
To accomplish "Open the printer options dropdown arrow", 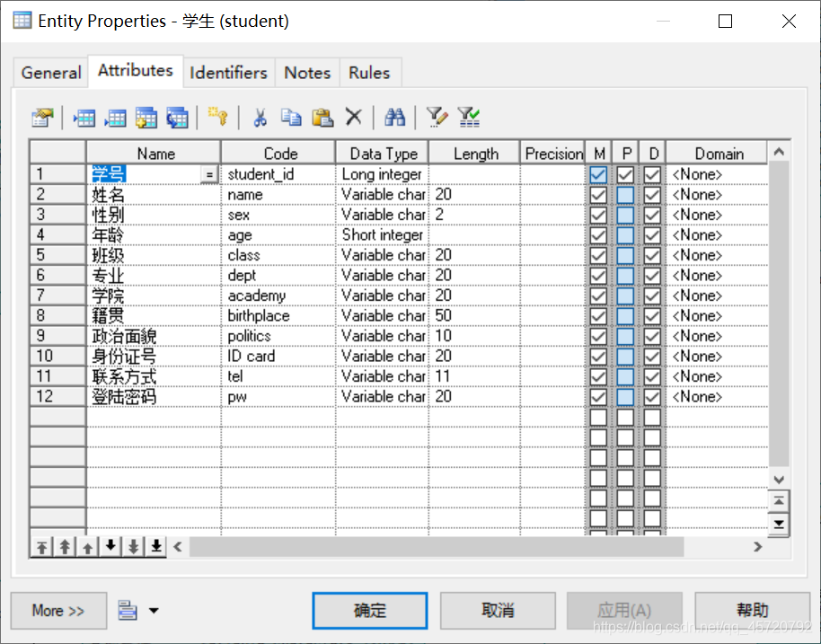I will tap(153, 611).
